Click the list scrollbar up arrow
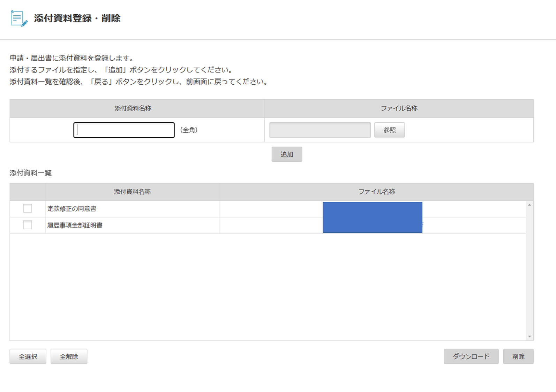 coord(529,205)
